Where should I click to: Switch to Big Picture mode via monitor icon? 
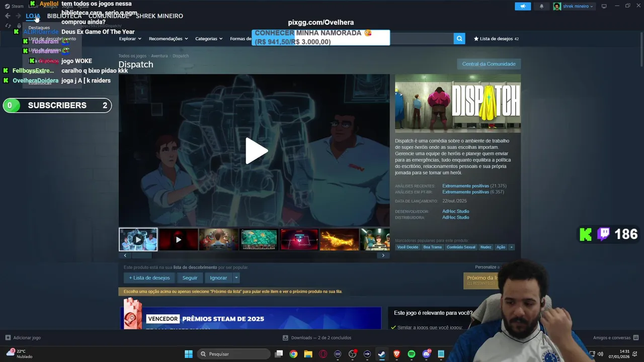point(604,6)
